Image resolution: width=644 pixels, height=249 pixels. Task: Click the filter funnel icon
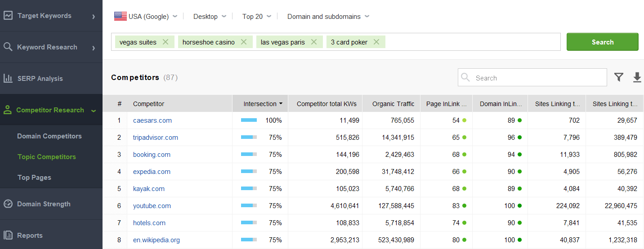(x=619, y=77)
